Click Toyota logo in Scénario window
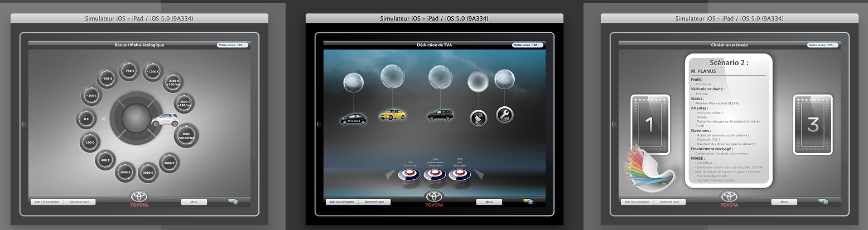 pos(729,199)
